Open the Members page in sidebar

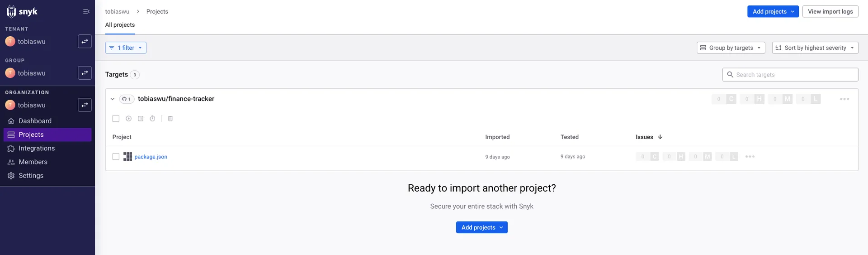click(33, 162)
